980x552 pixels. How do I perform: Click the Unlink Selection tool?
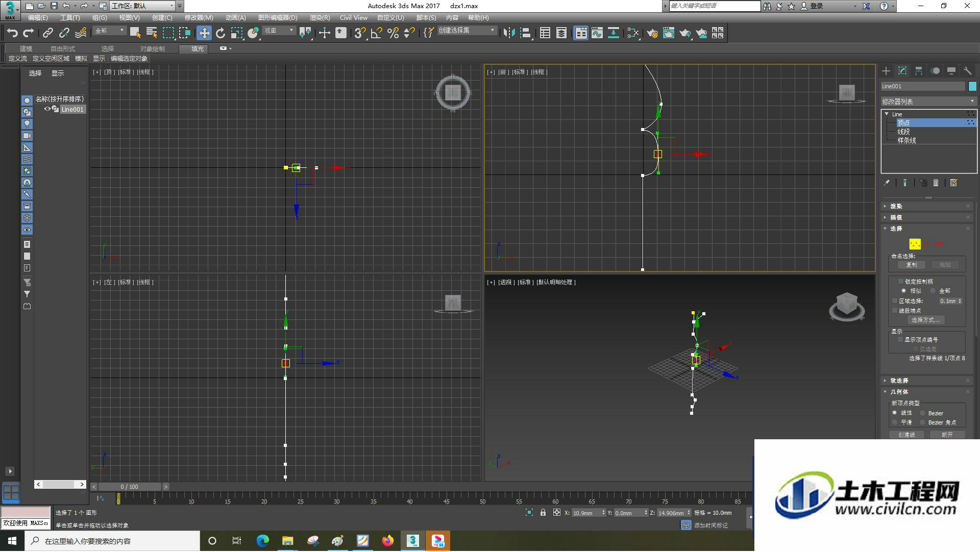click(x=64, y=33)
